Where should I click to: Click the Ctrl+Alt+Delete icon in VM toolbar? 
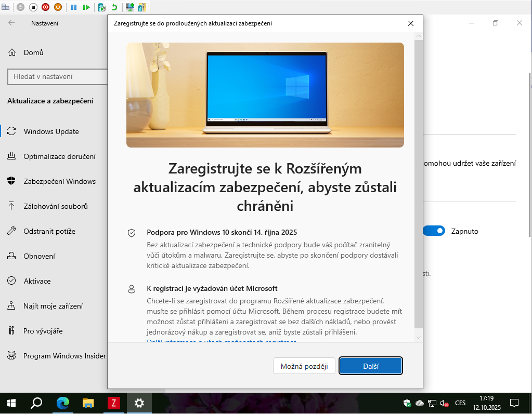tap(5, 7)
